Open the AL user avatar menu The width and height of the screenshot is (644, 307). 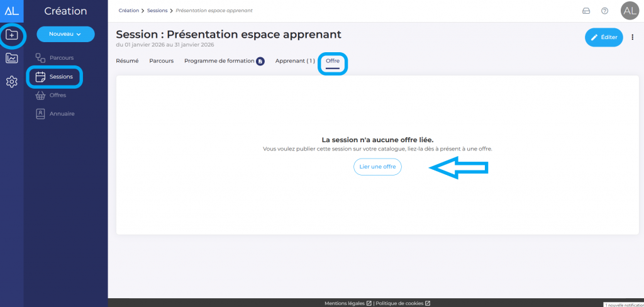pos(629,11)
